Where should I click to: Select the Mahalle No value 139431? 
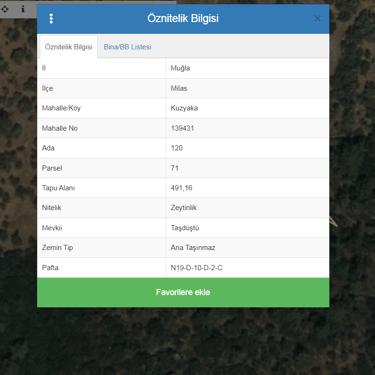tap(182, 128)
